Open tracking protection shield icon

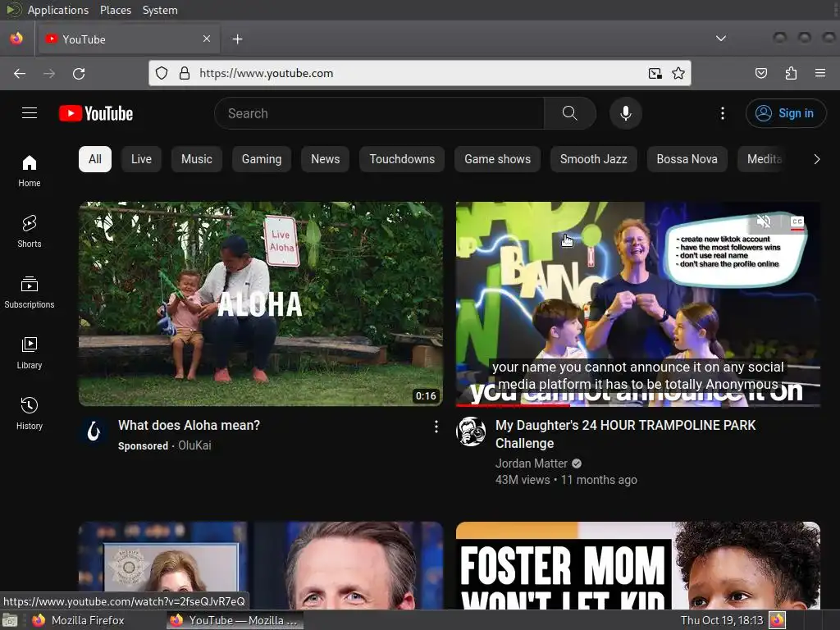(x=162, y=73)
